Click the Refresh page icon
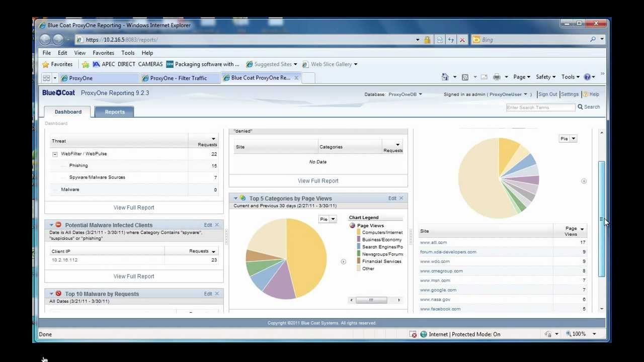The height and width of the screenshot is (362, 644). click(x=451, y=40)
